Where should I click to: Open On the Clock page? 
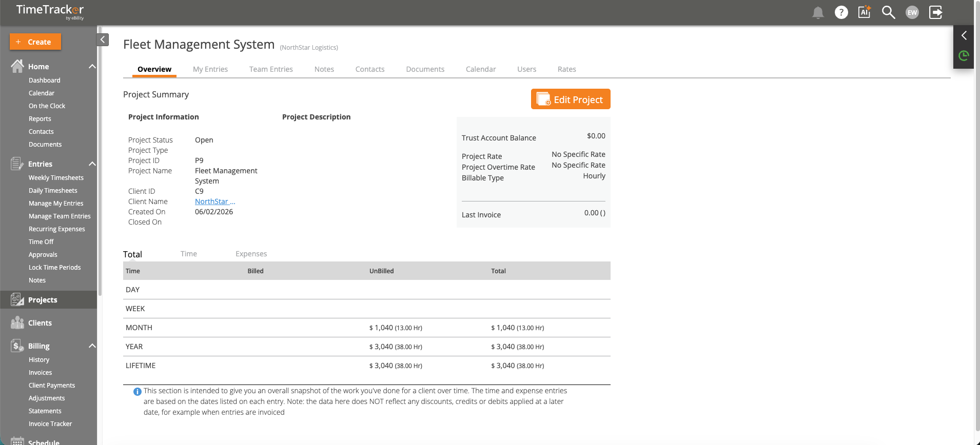(x=47, y=106)
